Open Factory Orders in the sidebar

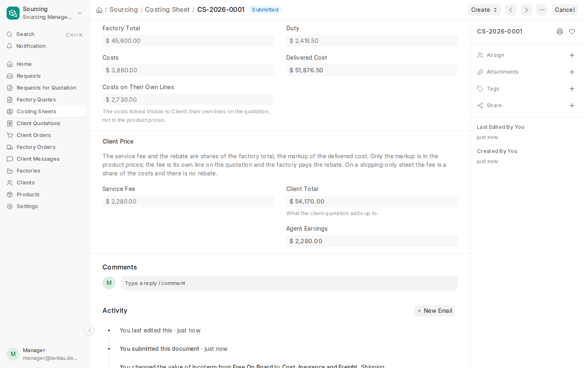click(45, 147)
